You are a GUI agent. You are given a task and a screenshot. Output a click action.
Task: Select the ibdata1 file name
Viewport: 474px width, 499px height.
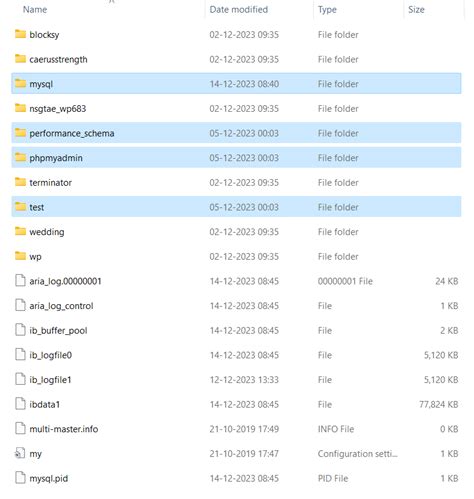pos(45,405)
